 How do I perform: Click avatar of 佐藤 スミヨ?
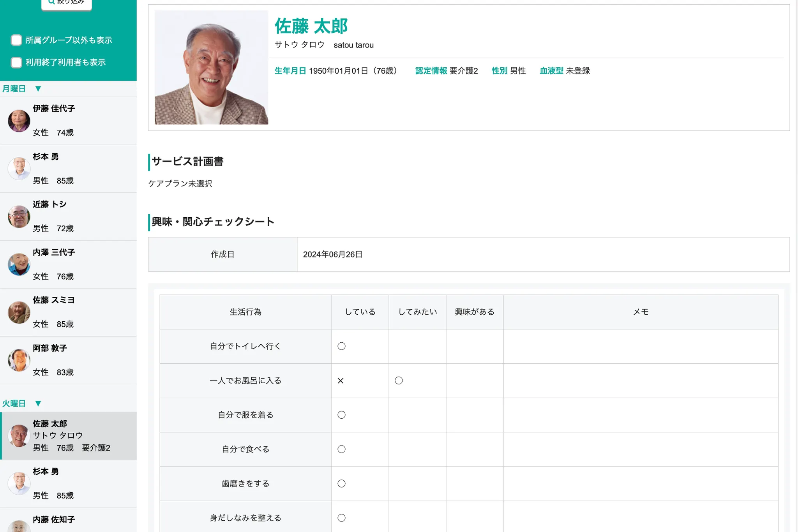pyautogui.click(x=19, y=312)
